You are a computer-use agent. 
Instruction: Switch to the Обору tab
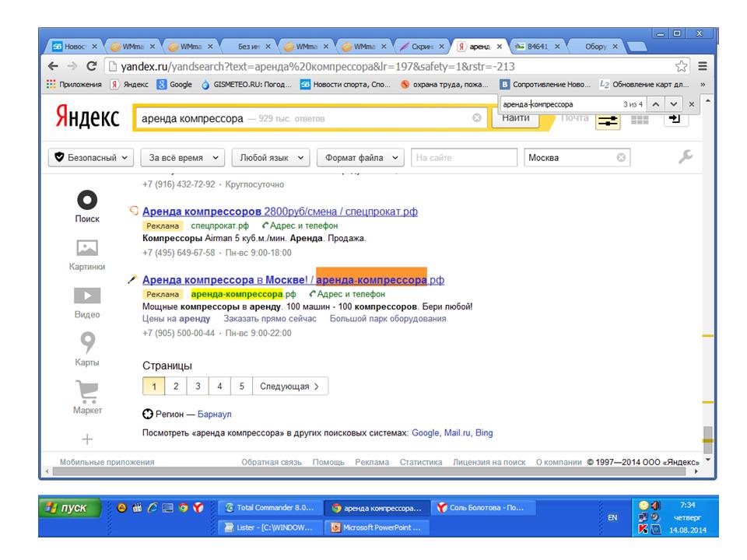[x=595, y=46]
